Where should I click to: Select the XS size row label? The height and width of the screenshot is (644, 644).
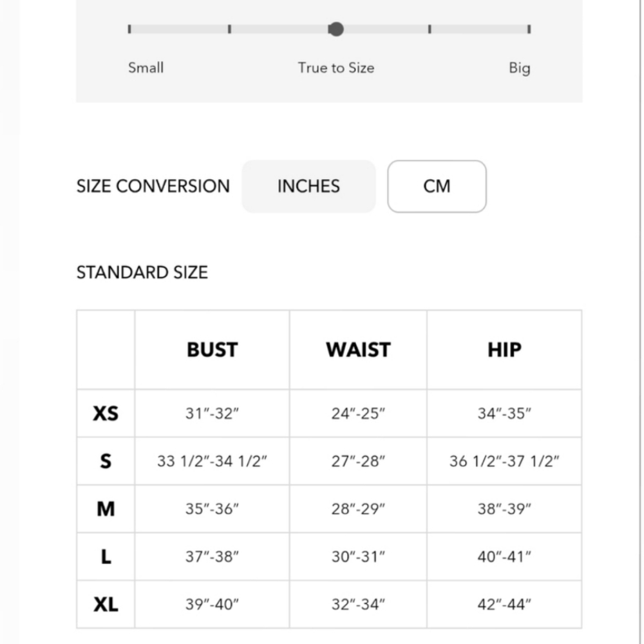pos(106,413)
